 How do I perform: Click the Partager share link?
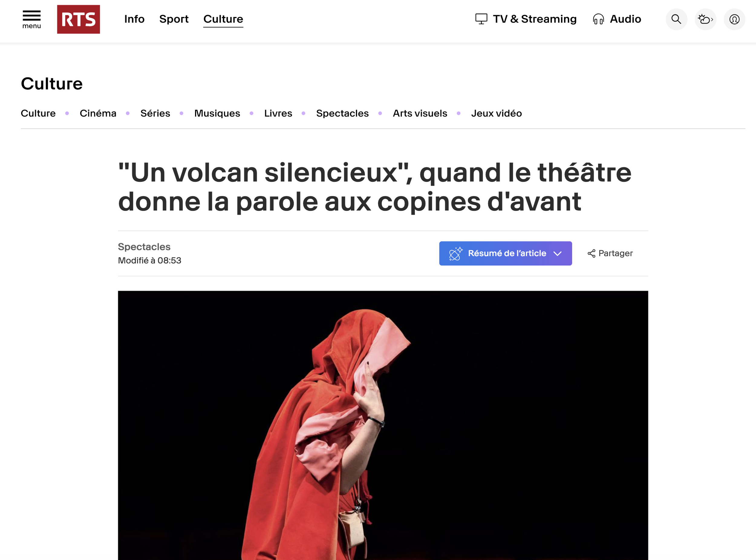click(x=610, y=254)
